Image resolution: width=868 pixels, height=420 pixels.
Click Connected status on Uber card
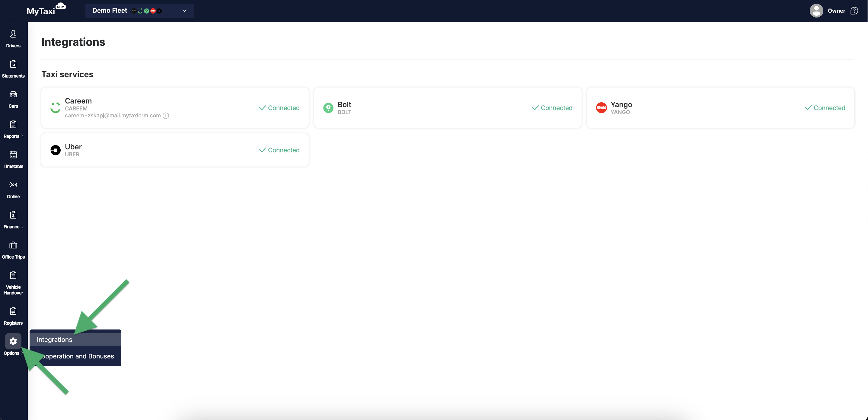[279, 150]
